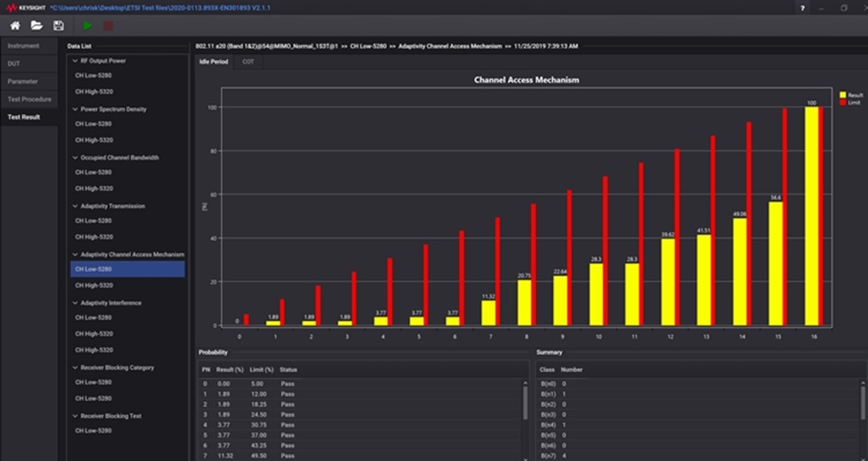Stop test with red square icon
Viewport: 868px width, 461px height.
pos(108,26)
